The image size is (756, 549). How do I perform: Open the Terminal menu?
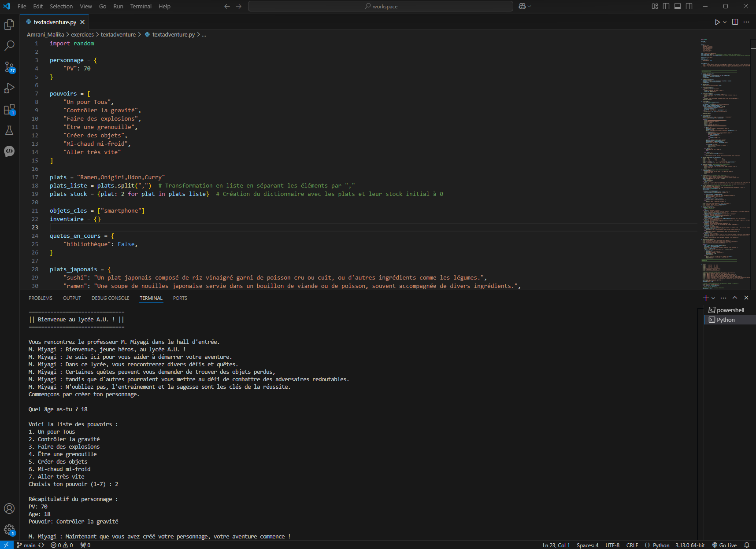click(x=141, y=6)
